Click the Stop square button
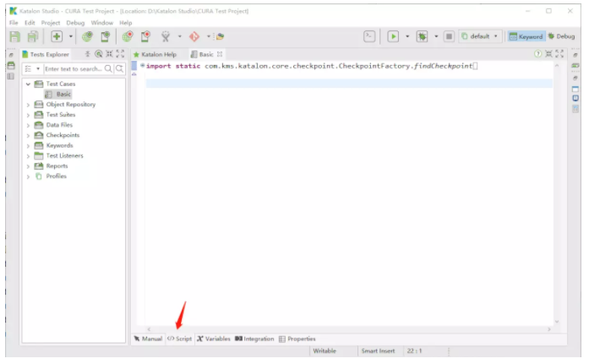The image size is (589, 364). [x=449, y=36]
